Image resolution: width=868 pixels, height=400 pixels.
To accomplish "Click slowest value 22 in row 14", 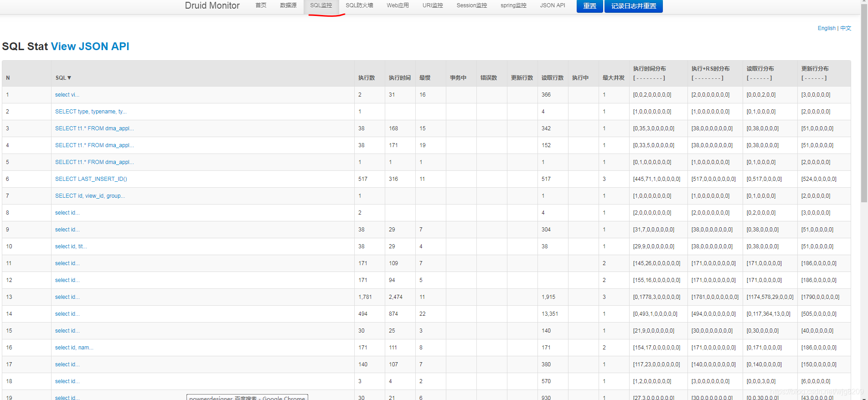I will tap(423, 314).
